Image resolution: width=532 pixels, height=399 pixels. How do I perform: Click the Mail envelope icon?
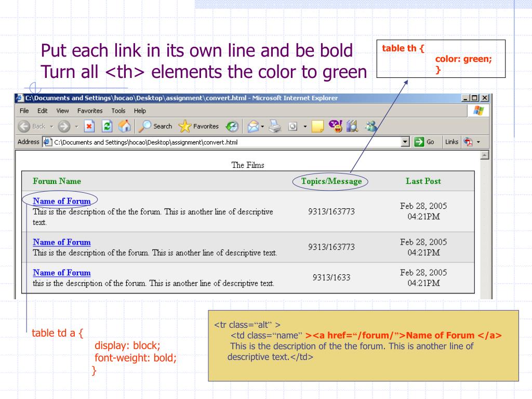[253, 126]
